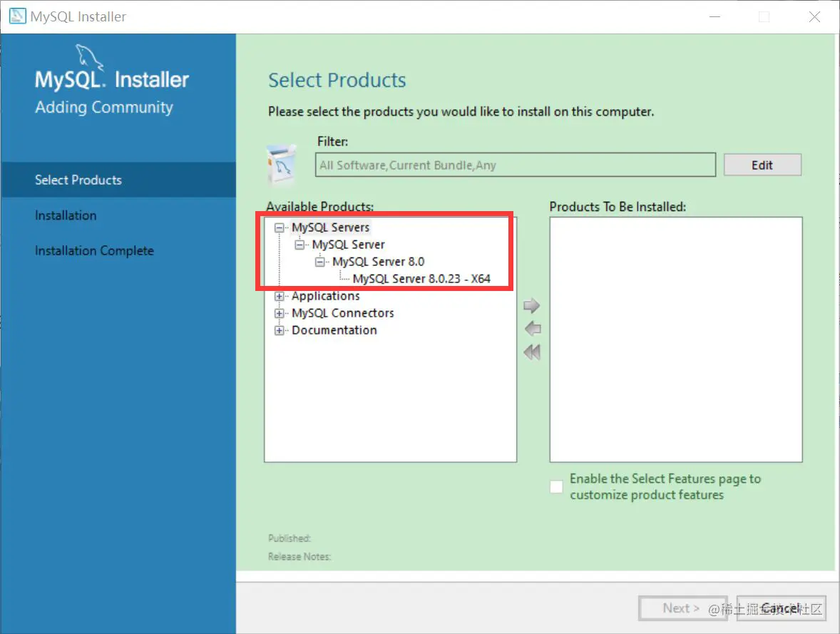Collapse the MySQL Server sub-node
This screenshot has width=840, height=634.
click(299, 245)
